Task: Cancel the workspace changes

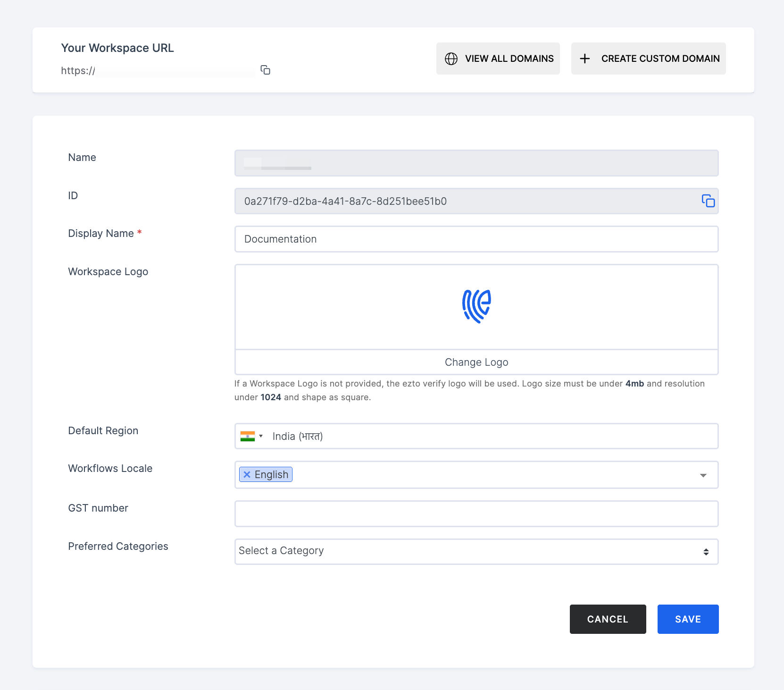Action: (x=608, y=619)
